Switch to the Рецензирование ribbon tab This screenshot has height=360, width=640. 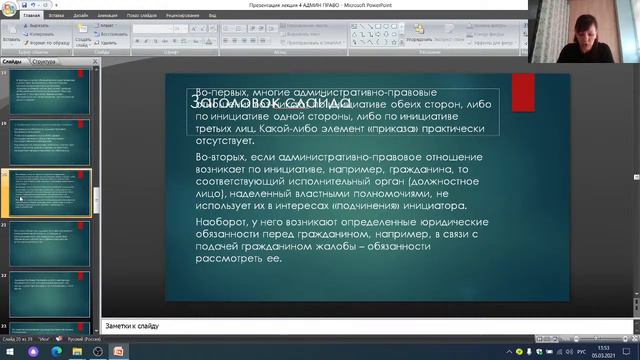182,15
